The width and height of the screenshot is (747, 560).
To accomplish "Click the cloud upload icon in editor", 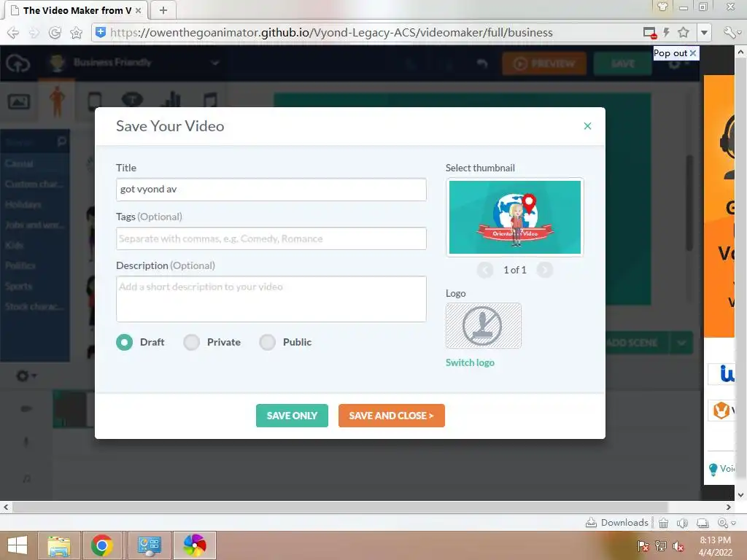I will click(x=18, y=63).
